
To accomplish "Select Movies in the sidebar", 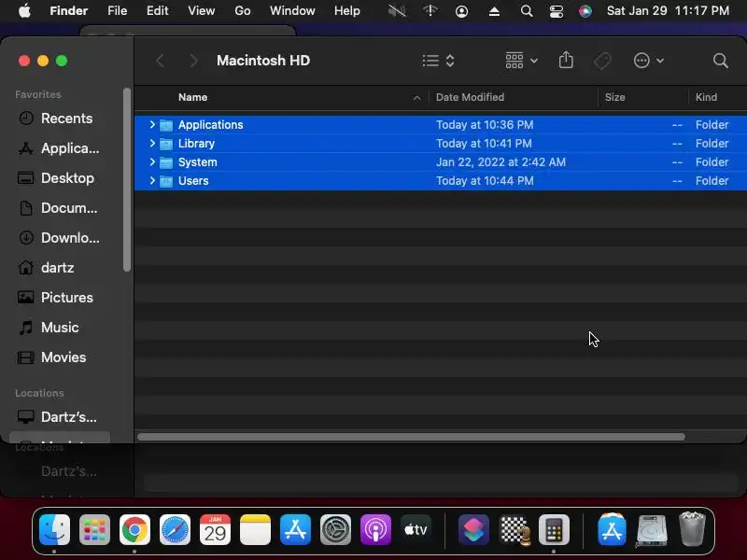I will tap(60, 357).
